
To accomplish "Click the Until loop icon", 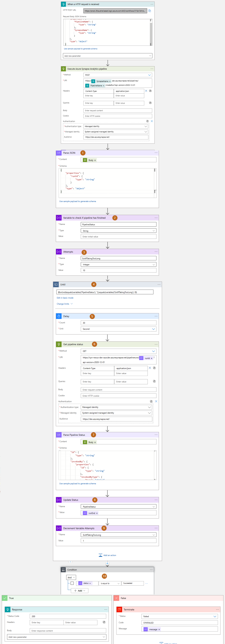I will 56,285.
